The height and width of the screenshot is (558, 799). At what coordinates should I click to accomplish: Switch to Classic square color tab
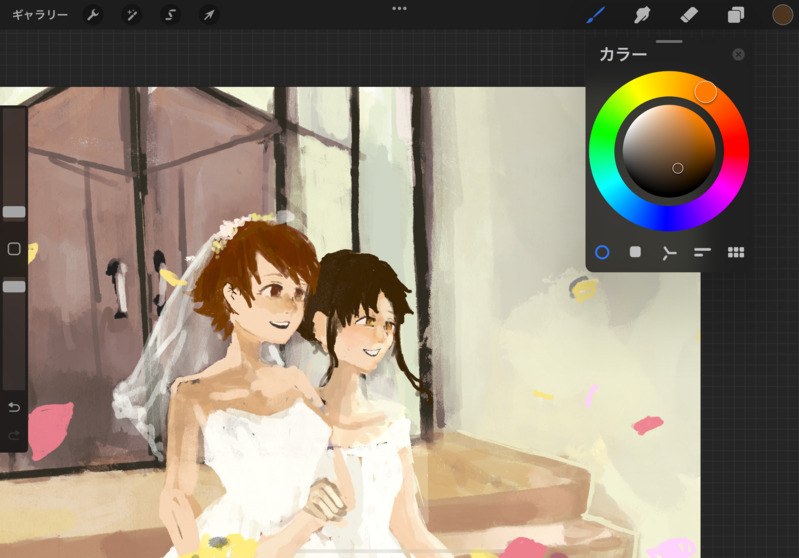[635, 252]
